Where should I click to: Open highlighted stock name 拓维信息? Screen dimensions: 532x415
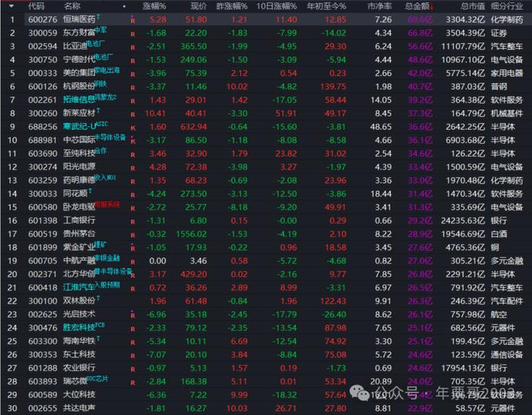(79, 100)
